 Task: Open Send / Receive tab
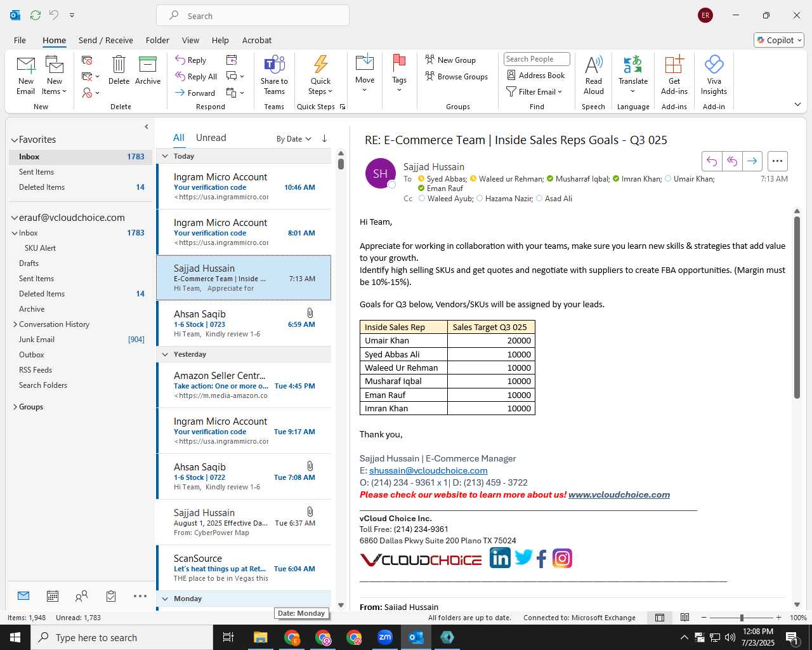106,40
